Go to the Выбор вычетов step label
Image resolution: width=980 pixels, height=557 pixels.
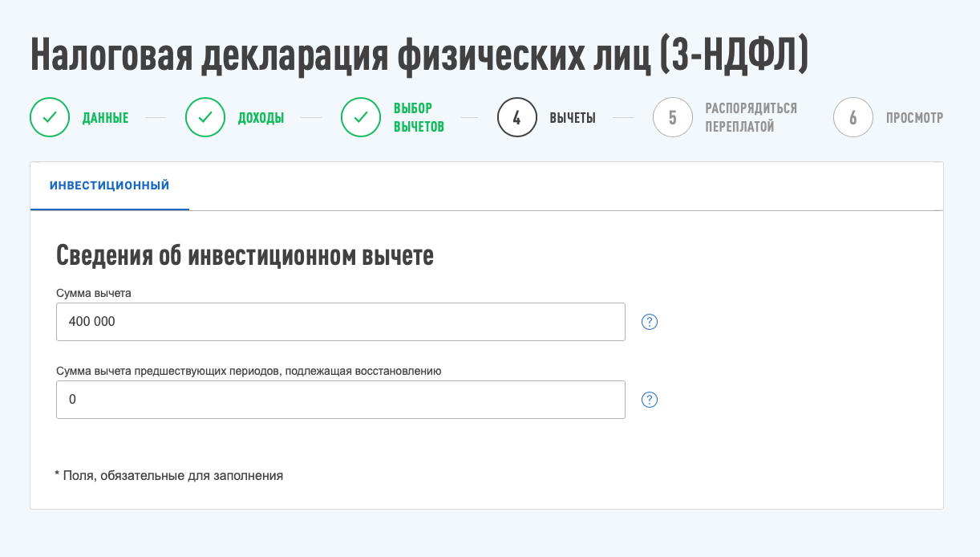tap(419, 118)
